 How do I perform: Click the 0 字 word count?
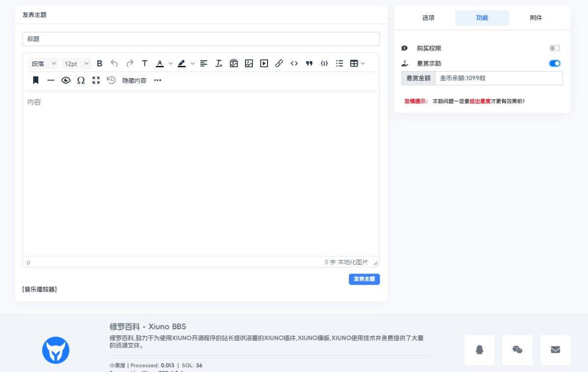(330, 262)
